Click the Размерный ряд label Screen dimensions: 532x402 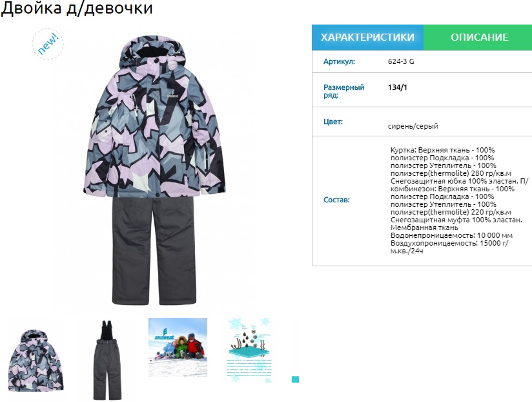(343, 91)
